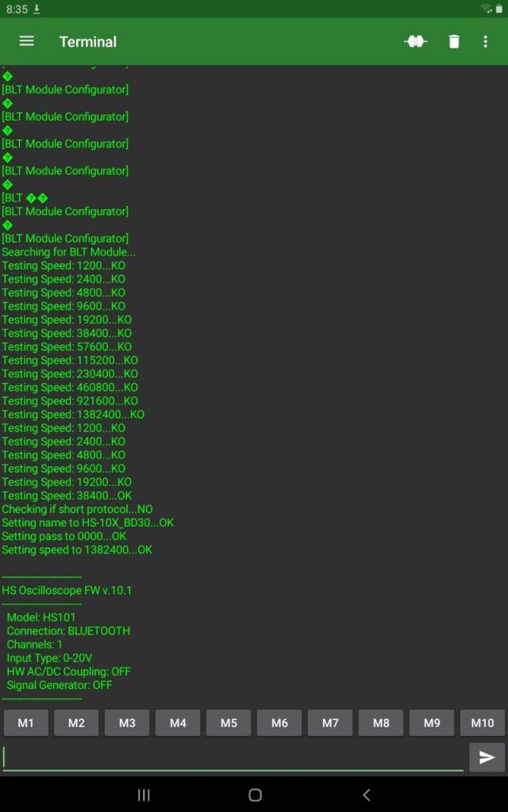Run macro M8
508x812 pixels.
(x=381, y=723)
